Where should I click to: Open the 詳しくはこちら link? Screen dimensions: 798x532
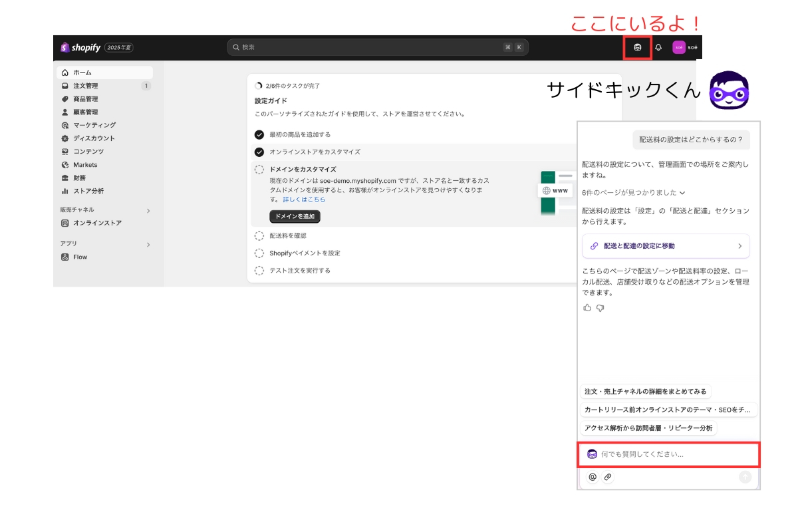[304, 199]
